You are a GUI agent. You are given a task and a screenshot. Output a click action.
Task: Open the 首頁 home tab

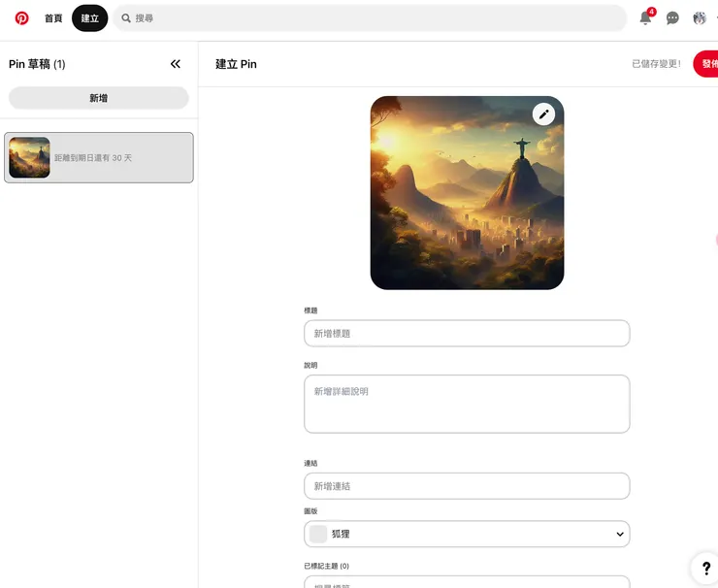click(x=53, y=18)
